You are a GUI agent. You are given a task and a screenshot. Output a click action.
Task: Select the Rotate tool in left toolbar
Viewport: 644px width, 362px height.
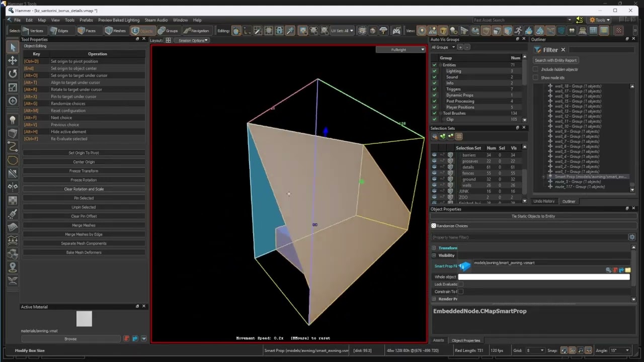13,74
